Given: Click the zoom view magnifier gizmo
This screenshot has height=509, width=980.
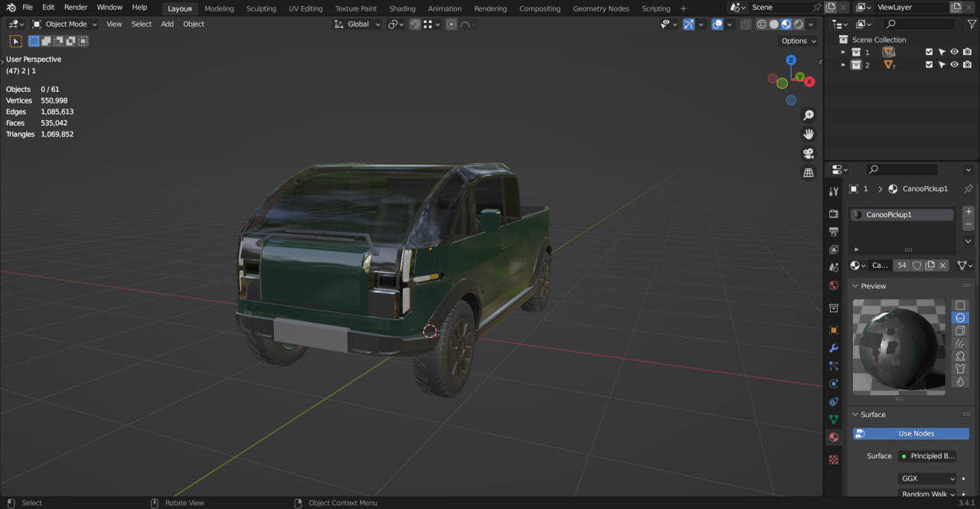Looking at the screenshot, I should click(x=808, y=115).
